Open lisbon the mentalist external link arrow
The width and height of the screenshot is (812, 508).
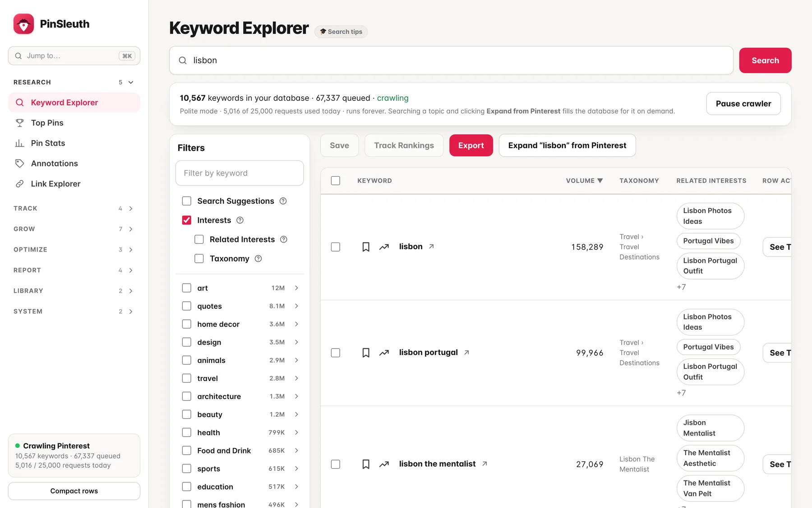point(484,464)
